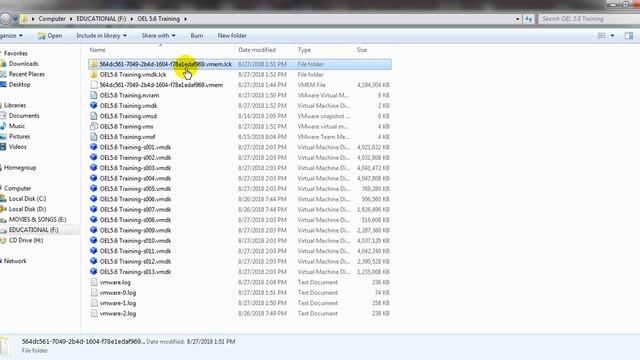Open CD Drive (H:)
Image resolution: width=640 pixels, height=360 pixels.
(26, 240)
